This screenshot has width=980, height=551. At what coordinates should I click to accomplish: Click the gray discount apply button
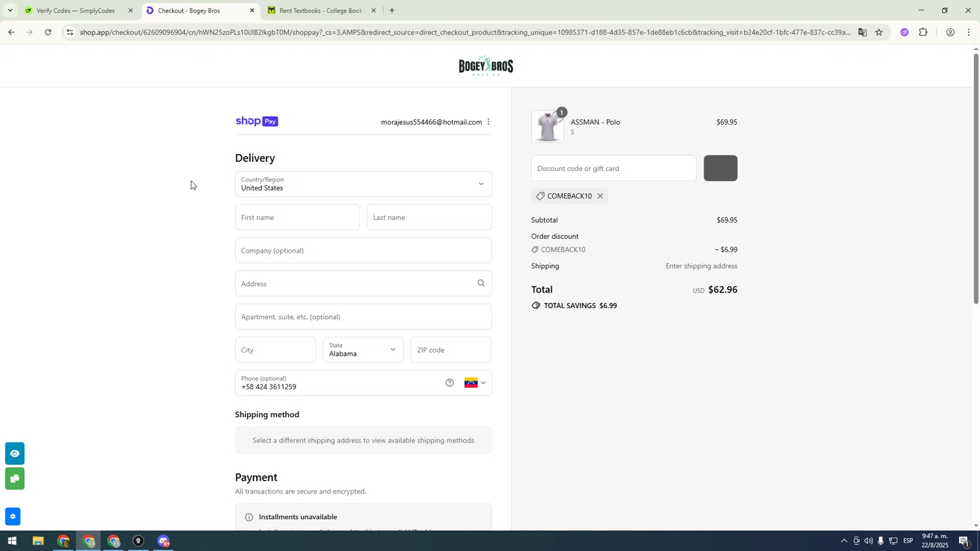pyautogui.click(x=721, y=168)
